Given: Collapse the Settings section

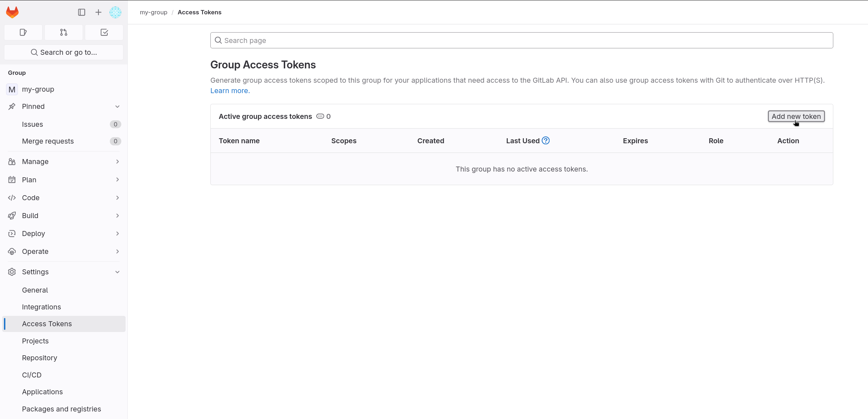Looking at the screenshot, I should (x=117, y=271).
